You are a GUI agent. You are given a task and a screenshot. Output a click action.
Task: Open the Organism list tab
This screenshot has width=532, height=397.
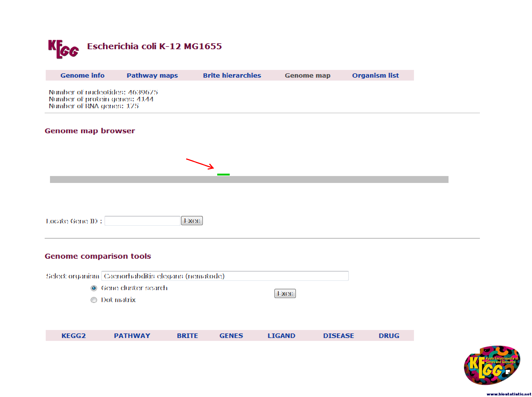pos(375,76)
